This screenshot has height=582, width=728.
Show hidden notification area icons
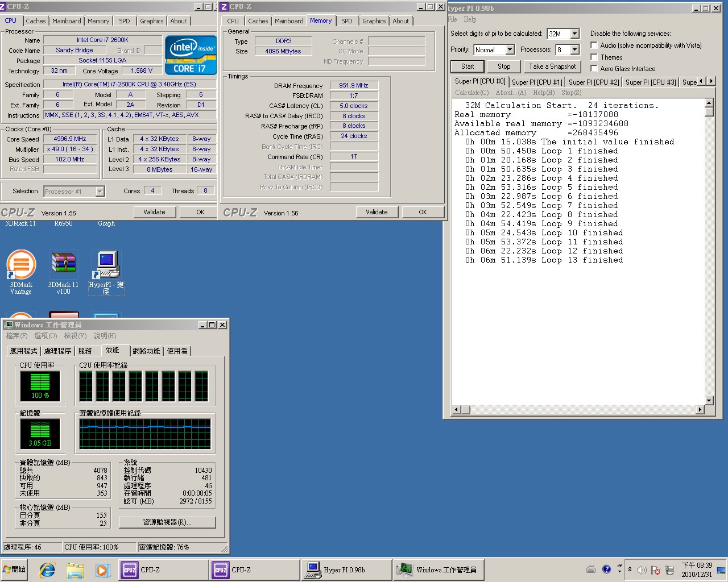630,569
